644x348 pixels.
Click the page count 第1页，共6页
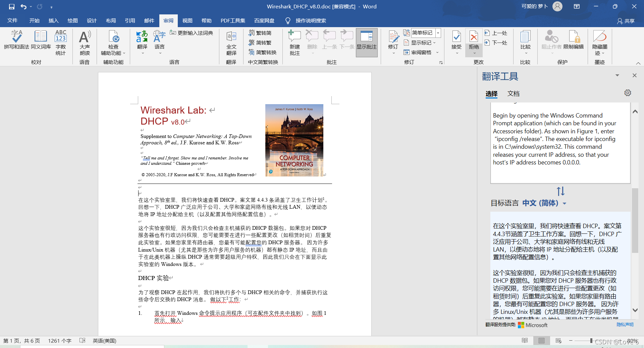point(21,341)
